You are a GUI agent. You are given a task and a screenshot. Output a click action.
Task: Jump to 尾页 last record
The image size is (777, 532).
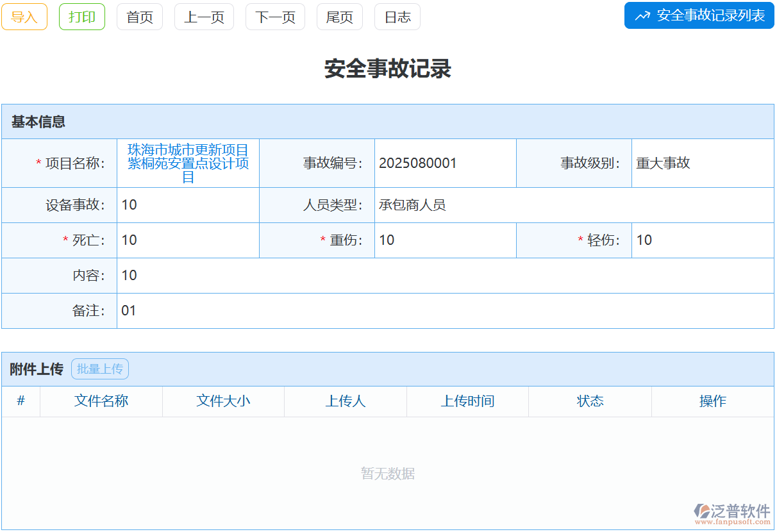click(x=339, y=17)
